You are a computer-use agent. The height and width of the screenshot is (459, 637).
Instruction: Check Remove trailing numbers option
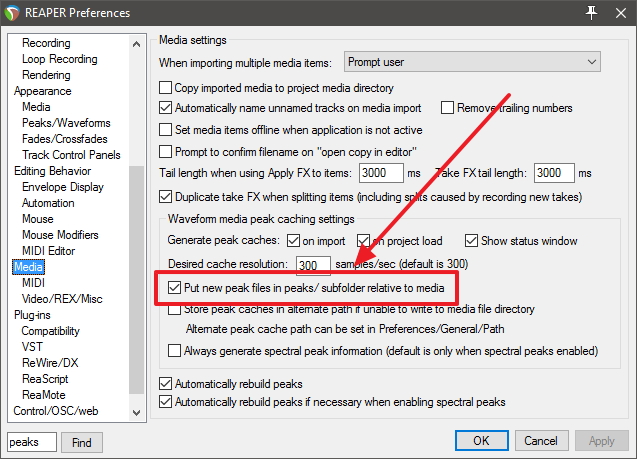[x=447, y=108]
